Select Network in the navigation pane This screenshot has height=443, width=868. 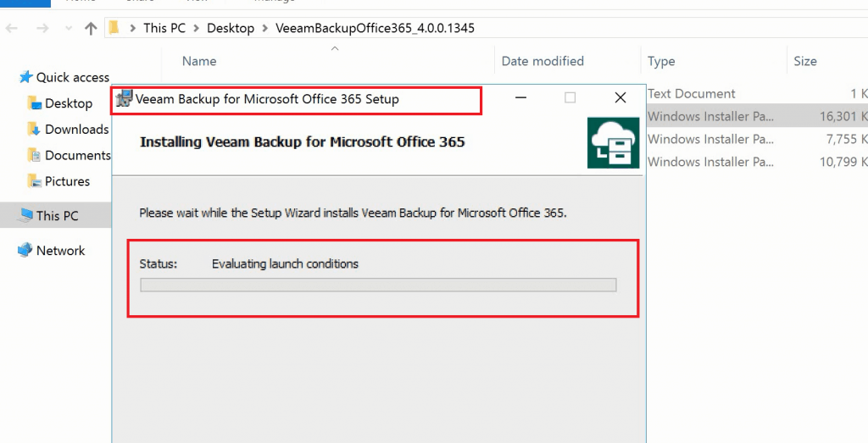[61, 251]
